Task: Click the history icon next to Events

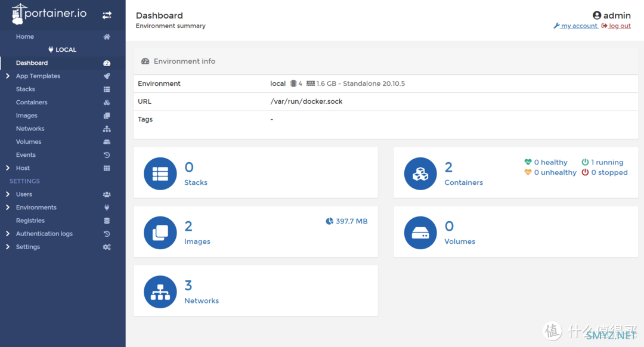Action: [107, 155]
